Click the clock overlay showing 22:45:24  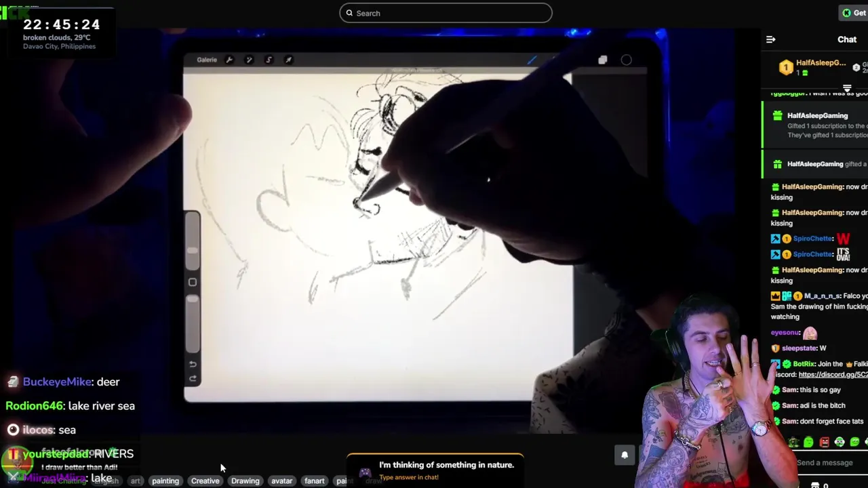[61, 24]
